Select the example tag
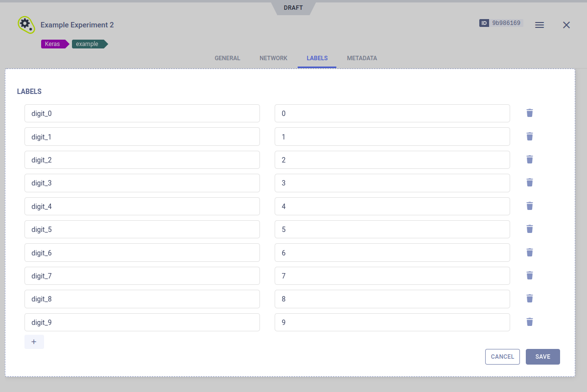 coord(88,44)
